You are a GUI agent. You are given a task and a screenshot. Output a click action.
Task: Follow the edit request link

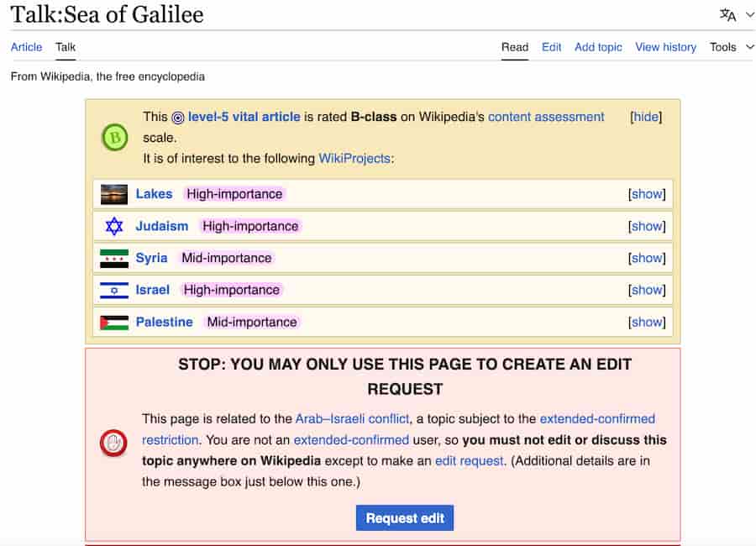(469, 460)
